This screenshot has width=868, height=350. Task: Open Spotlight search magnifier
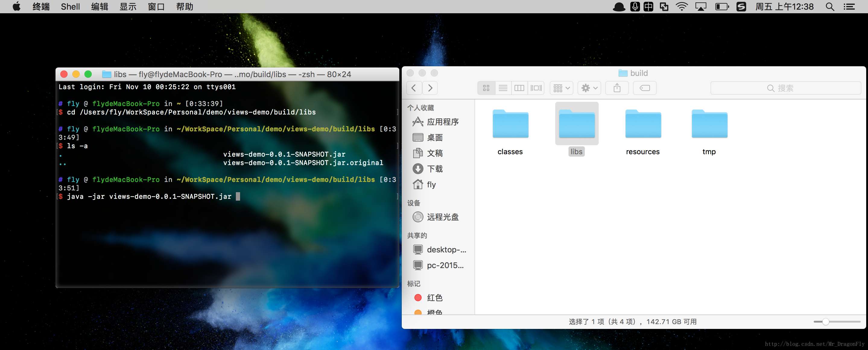(x=830, y=7)
